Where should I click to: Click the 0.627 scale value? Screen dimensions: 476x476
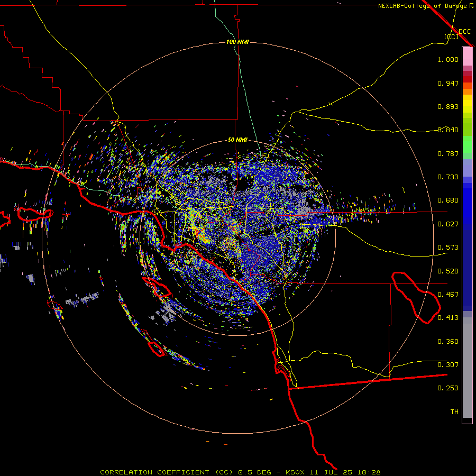click(x=448, y=224)
